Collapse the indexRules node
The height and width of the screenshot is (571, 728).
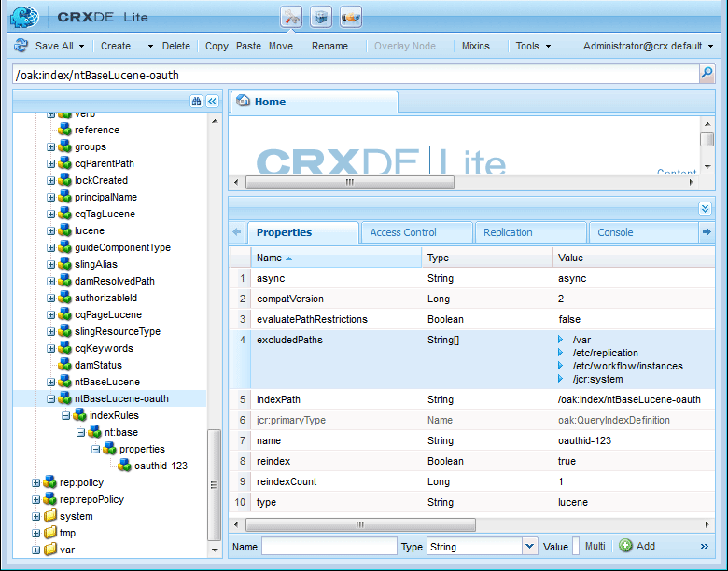point(66,415)
